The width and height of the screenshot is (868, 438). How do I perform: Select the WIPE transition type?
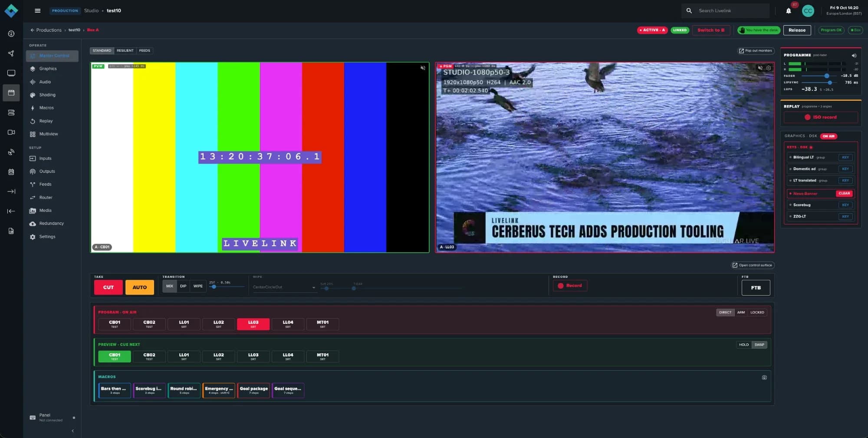198,286
